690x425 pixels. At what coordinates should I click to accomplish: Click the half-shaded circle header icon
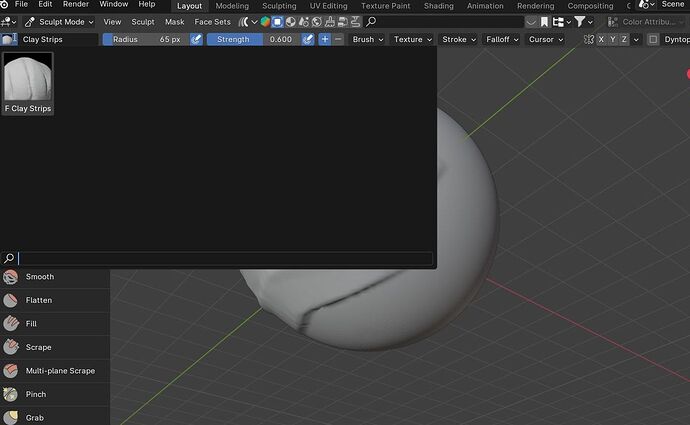coord(290,22)
